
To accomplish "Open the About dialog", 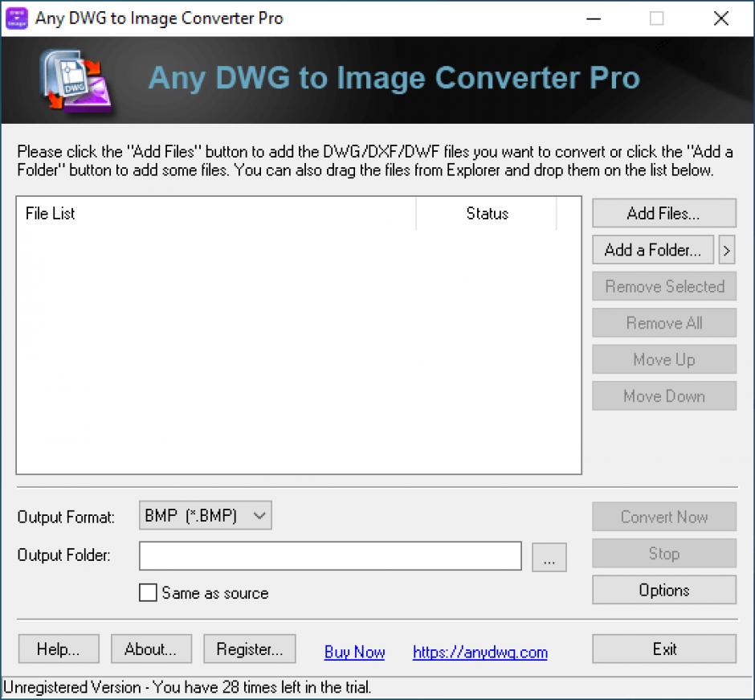I will click(151, 649).
